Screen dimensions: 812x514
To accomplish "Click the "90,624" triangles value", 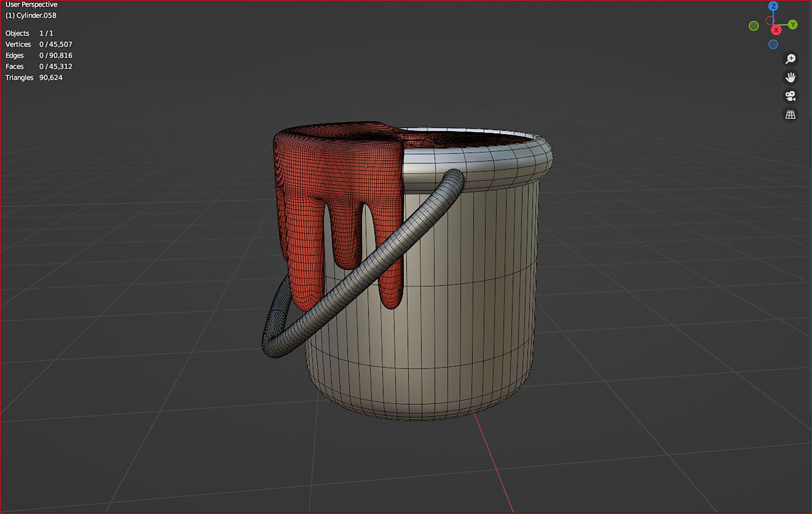I will (x=51, y=78).
